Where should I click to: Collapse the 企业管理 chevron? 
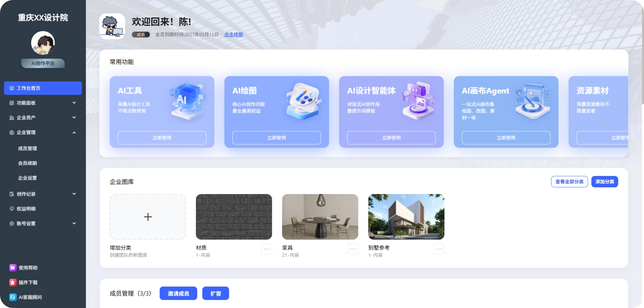tap(74, 132)
